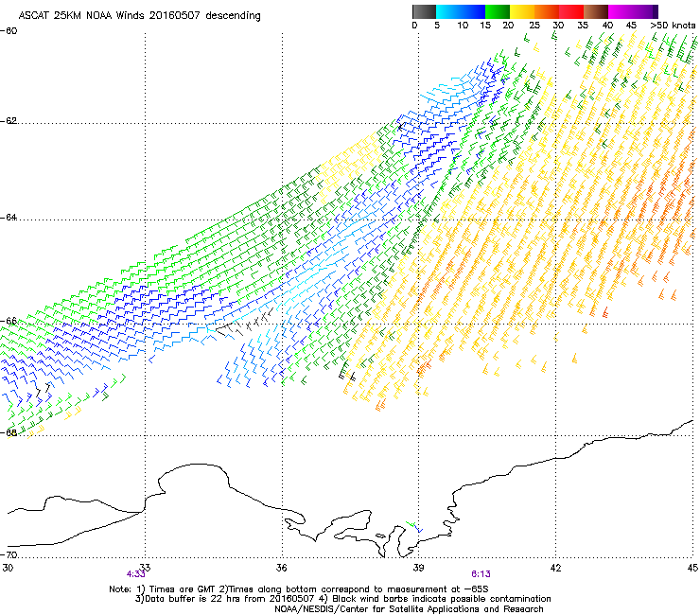Click the latitude label '-62'
Viewport: 700px width, 615px height.
9,121
